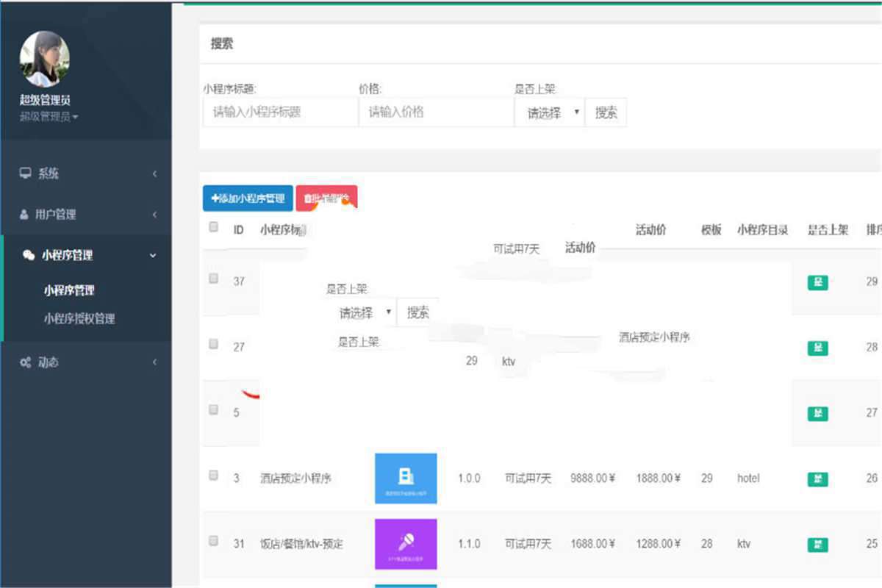Click the 超级管理员 bold name in sidebar
Viewport: 882px width, 588px height.
(45, 100)
